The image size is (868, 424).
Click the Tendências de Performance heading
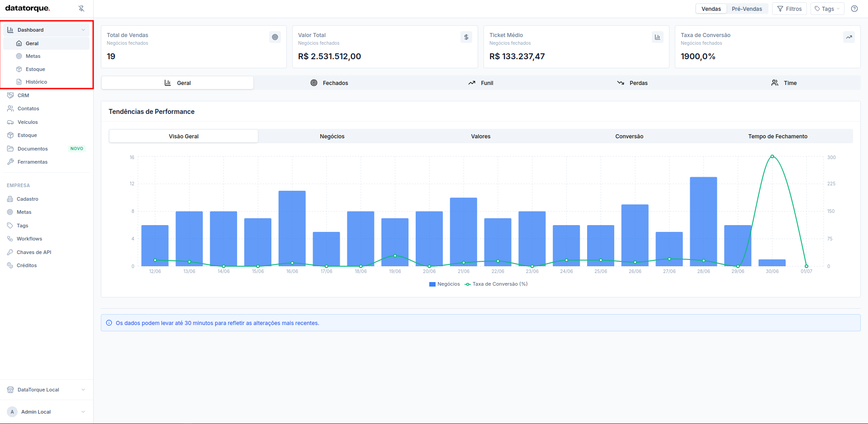point(152,112)
